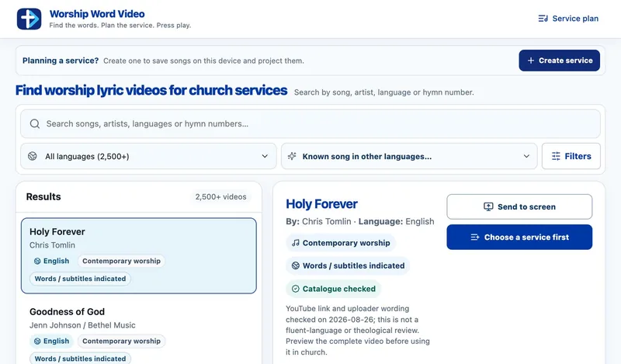Viewport: 621px width, 364px height.
Task: Click the magnifying glass search icon
Action: point(35,124)
